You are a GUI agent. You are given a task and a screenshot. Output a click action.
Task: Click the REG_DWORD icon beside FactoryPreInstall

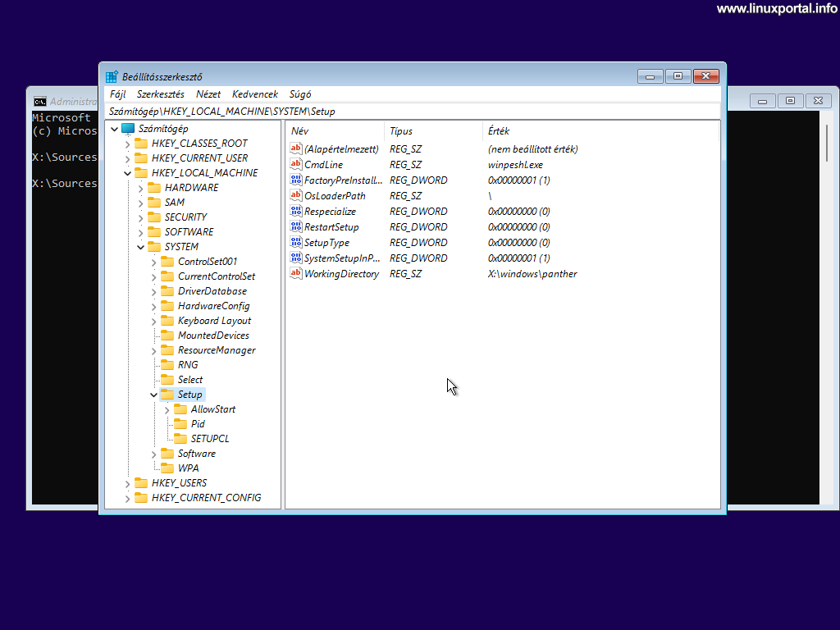pos(295,180)
